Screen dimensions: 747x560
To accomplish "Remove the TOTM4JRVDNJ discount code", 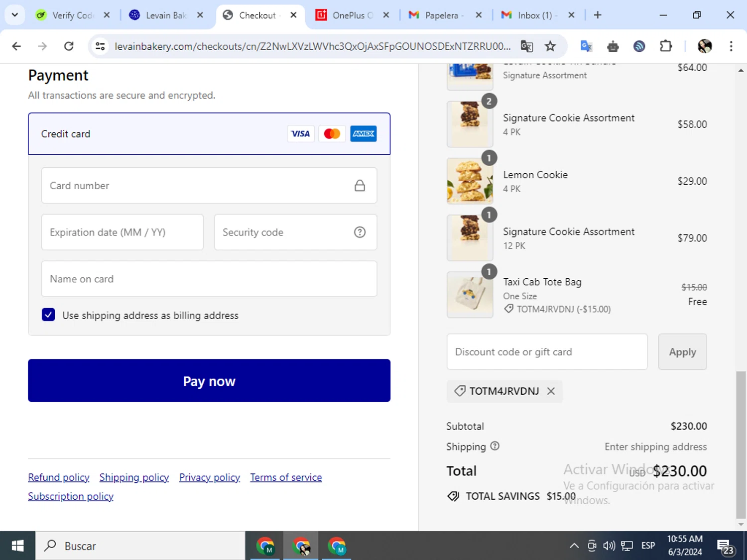I will (x=551, y=391).
